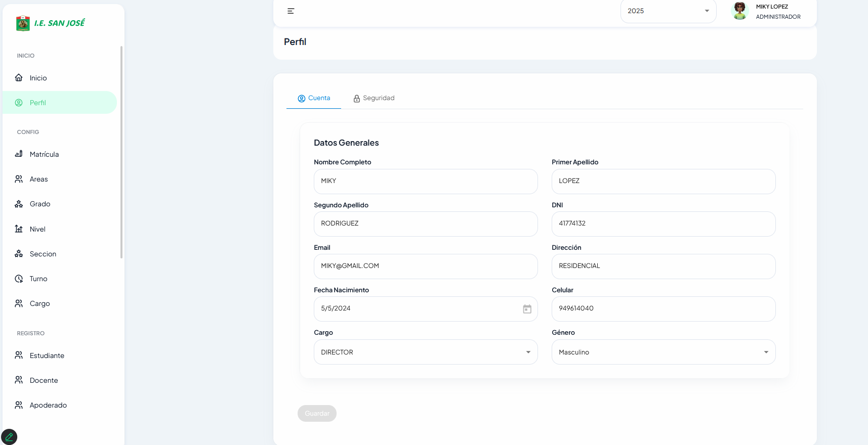Switch to the Seguridad tab
This screenshot has width=868, height=445.
[374, 98]
